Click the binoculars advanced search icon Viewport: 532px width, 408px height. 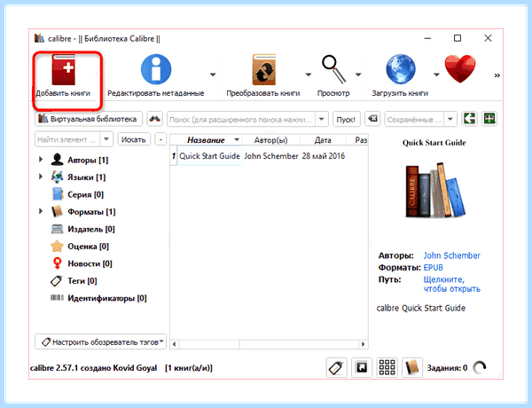tap(154, 119)
